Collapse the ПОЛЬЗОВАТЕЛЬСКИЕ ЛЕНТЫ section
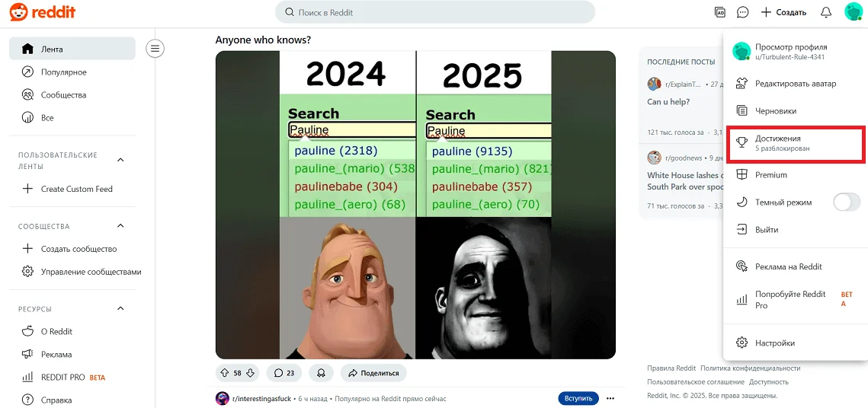 pos(120,161)
